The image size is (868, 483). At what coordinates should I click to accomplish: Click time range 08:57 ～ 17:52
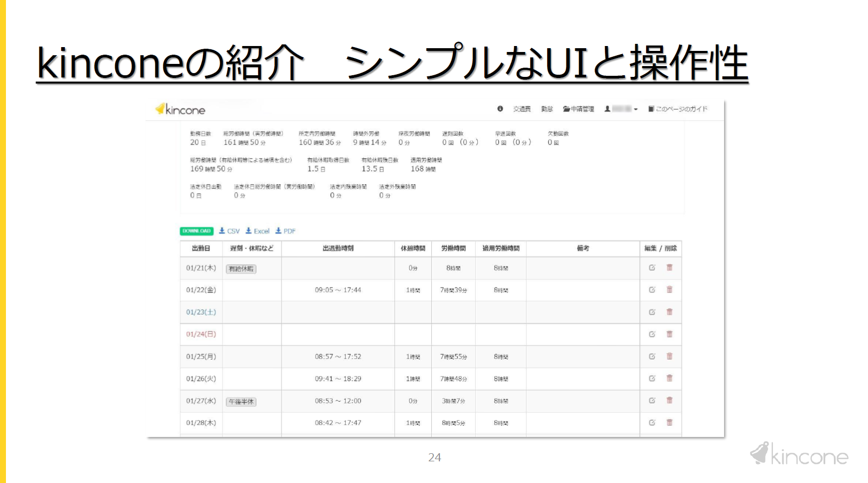pos(338,357)
